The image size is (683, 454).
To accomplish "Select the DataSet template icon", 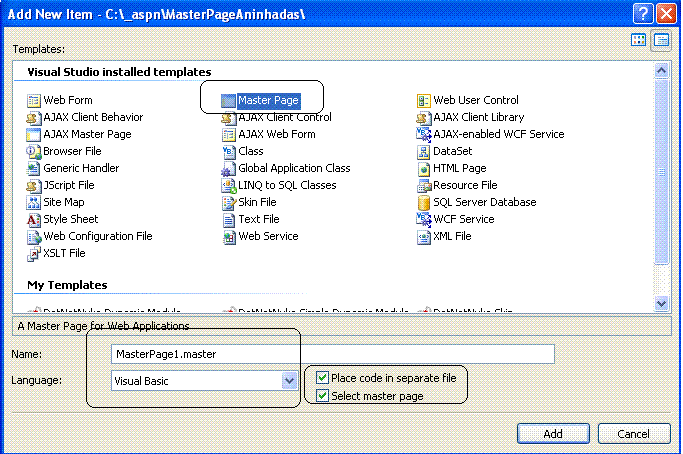I will click(423, 152).
